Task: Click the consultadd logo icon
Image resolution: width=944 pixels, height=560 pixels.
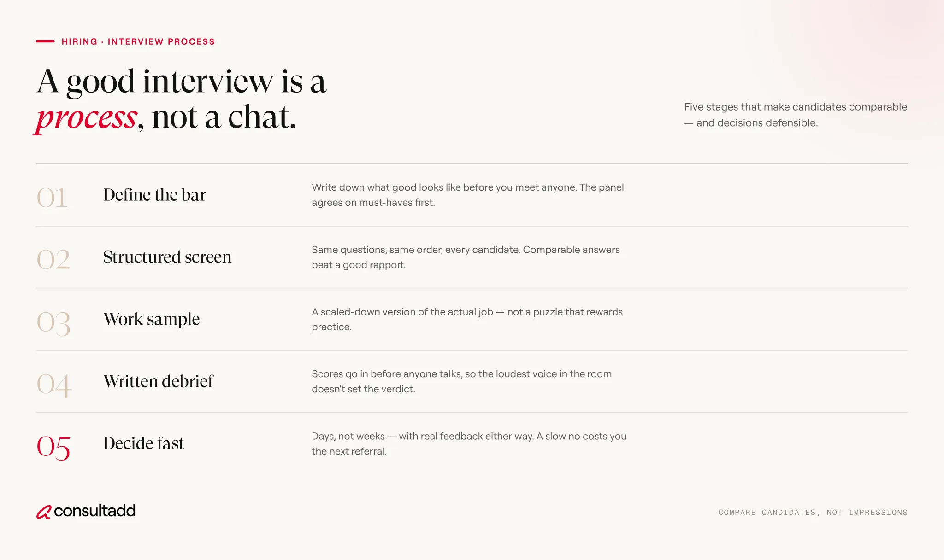Action: (x=44, y=512)
